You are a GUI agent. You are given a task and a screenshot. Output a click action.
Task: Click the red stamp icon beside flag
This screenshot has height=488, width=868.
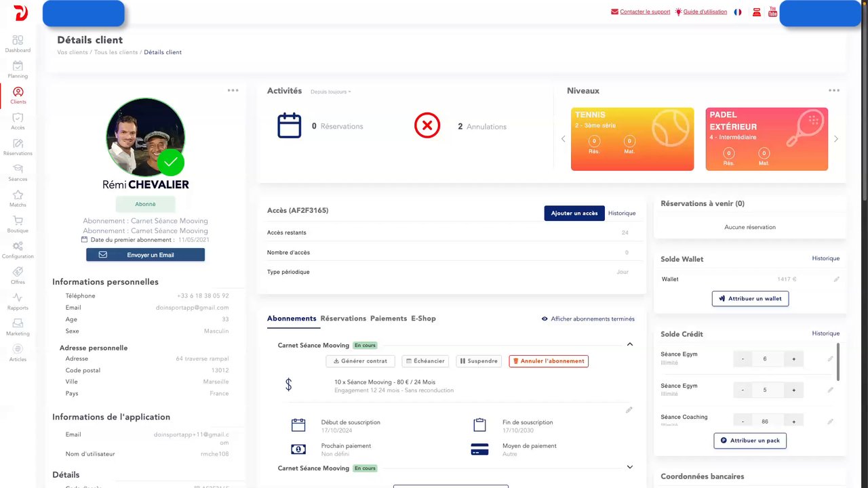click(x=756, y=12)
